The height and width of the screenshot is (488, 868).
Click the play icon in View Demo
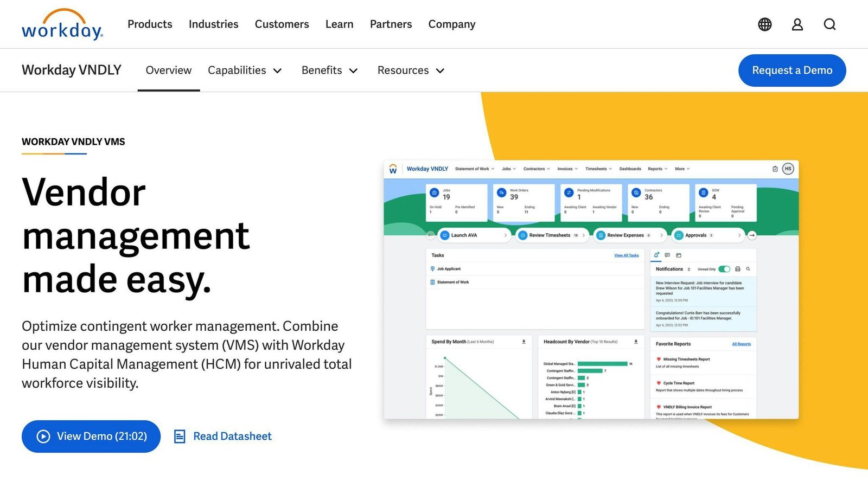point(43,436)
